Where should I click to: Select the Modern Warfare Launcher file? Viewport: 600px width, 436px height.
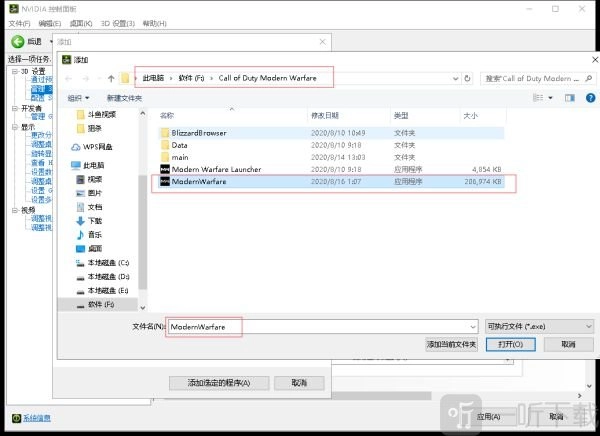[x=216, y=170]
